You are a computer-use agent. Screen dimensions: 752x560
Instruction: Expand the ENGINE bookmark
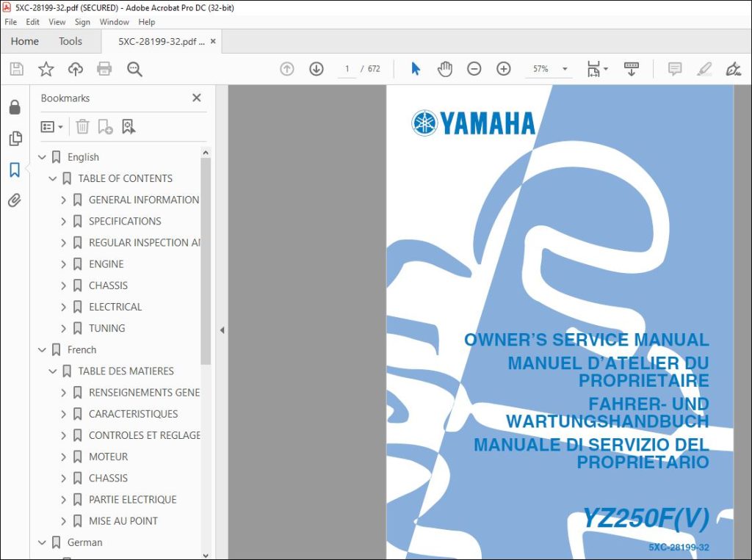click(x=63, y=264)
